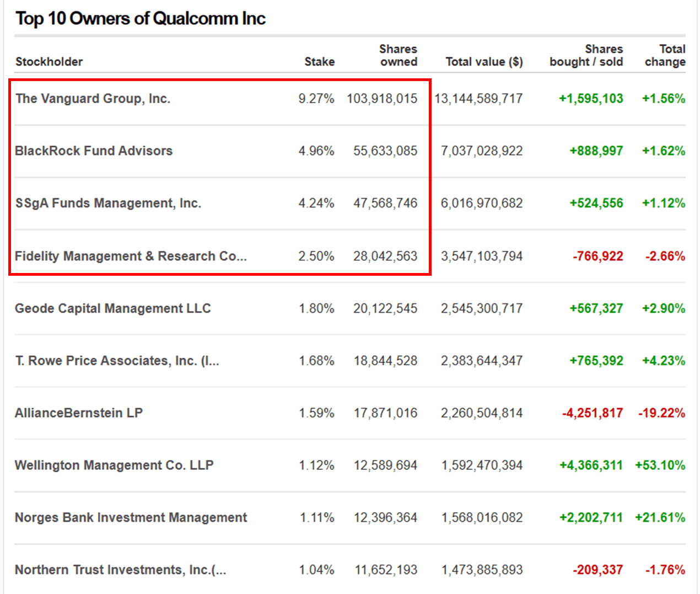
Task: Select total value 2,383,644,347
Action: click(x=482, y=361)
